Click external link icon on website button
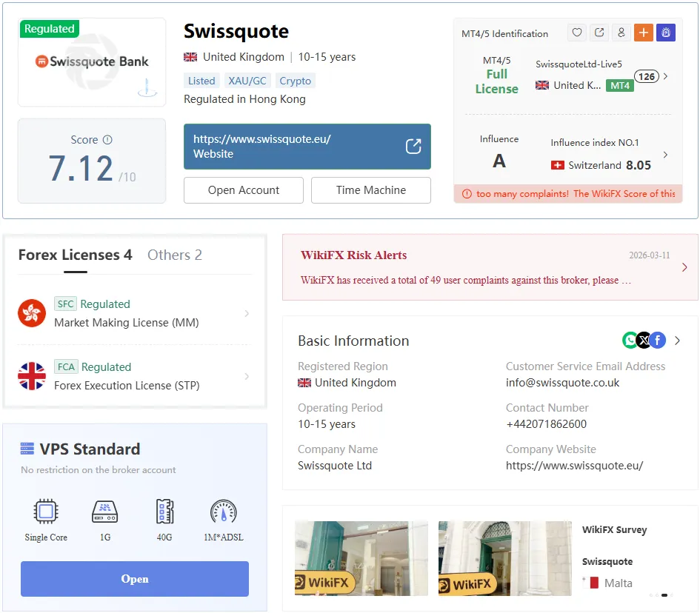The height and width of the screenshot is (613, 700). click(x=413, y=147)
